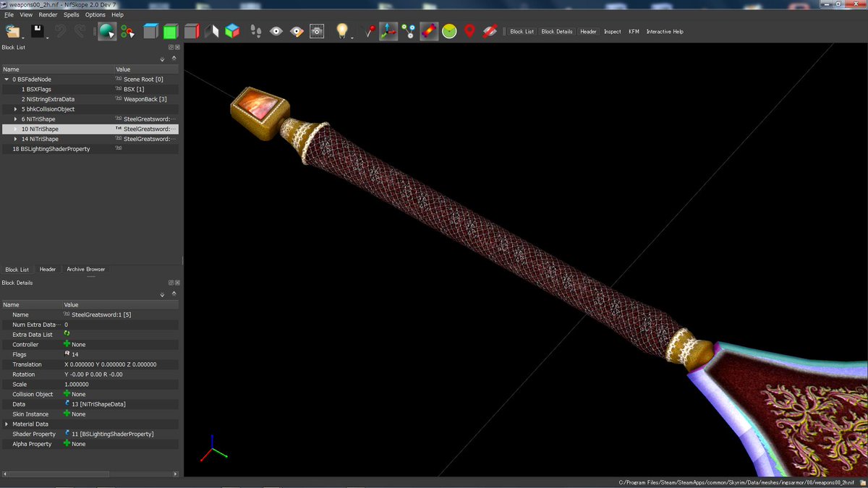Select the 1 BSXFlags row
Screen dimensions: 868x488
(89, 89)
